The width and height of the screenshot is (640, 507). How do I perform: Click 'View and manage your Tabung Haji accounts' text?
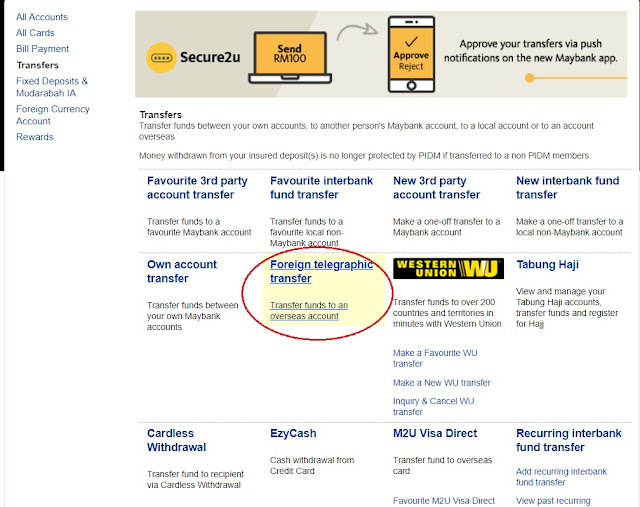[567, 308]
